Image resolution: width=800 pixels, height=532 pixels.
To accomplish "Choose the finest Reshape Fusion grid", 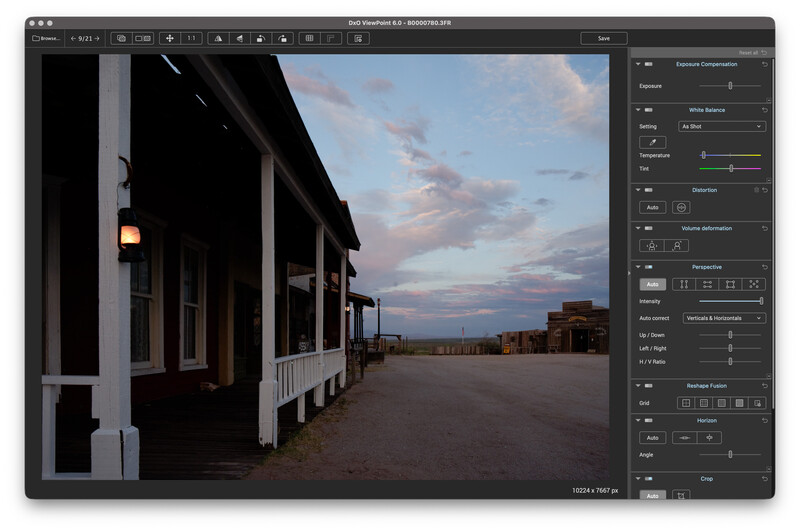I will pyautogui.click(x=739, y=403).
